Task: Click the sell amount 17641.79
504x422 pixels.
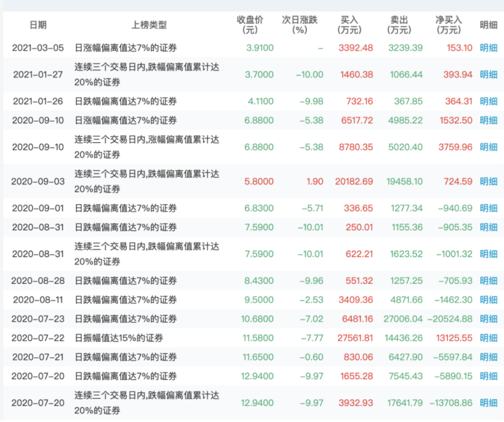Action: [x=405, y=403]
